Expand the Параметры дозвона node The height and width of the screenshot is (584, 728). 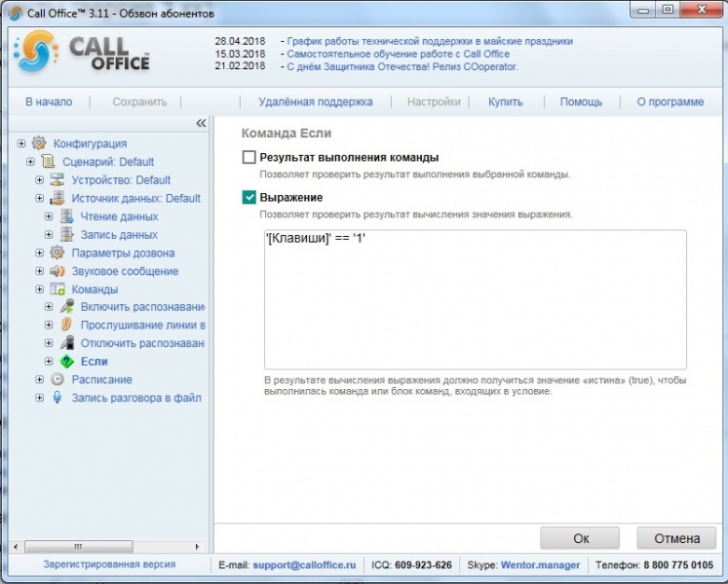[x=40, y=253]
